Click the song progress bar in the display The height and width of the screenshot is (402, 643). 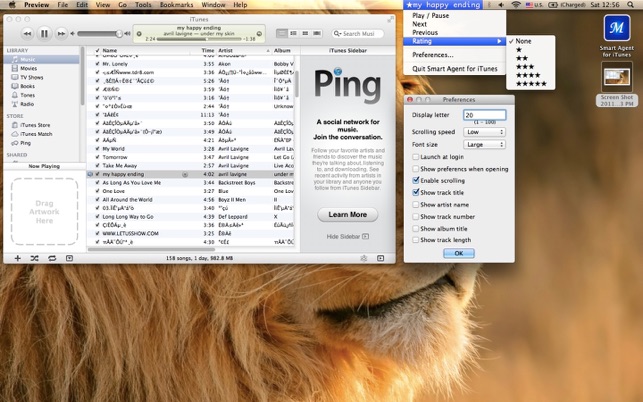(199, 39)
